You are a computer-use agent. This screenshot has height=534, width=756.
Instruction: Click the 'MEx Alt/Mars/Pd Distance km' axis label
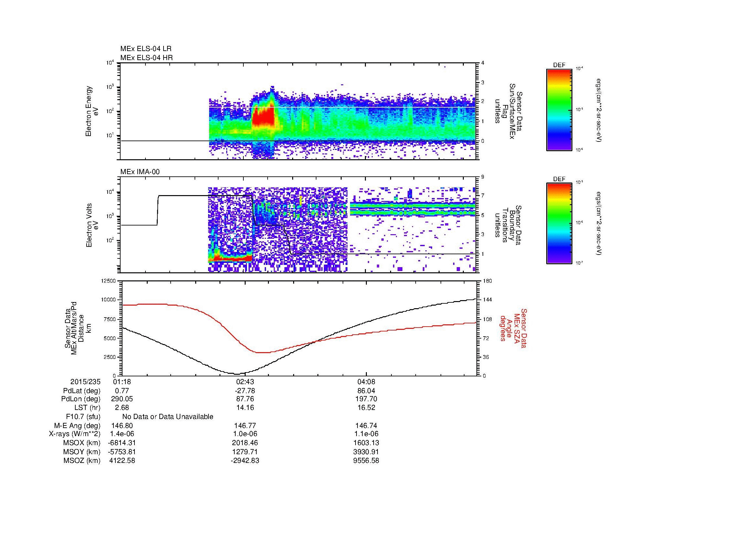[78, 328]
